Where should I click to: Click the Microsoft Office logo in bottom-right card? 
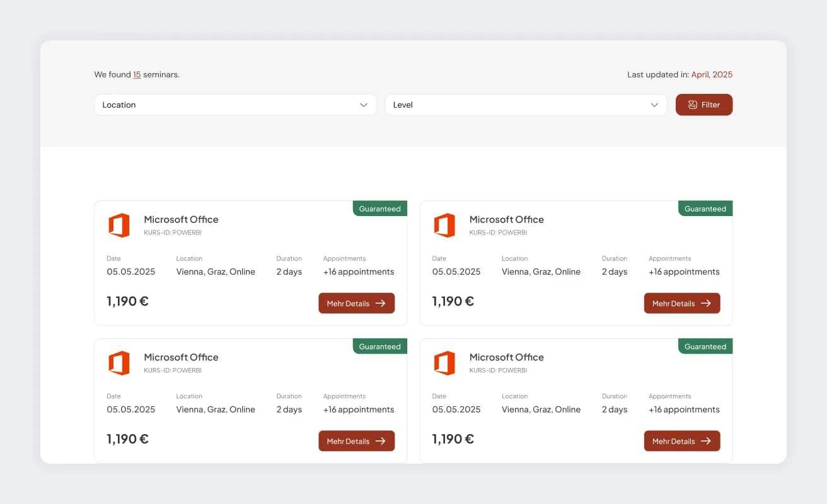pos(444,363)
